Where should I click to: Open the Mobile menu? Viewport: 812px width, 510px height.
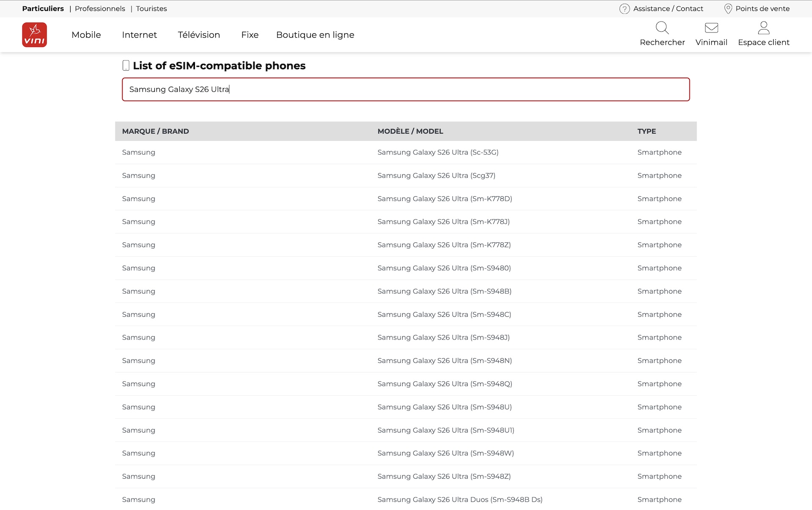click(86, 35)
